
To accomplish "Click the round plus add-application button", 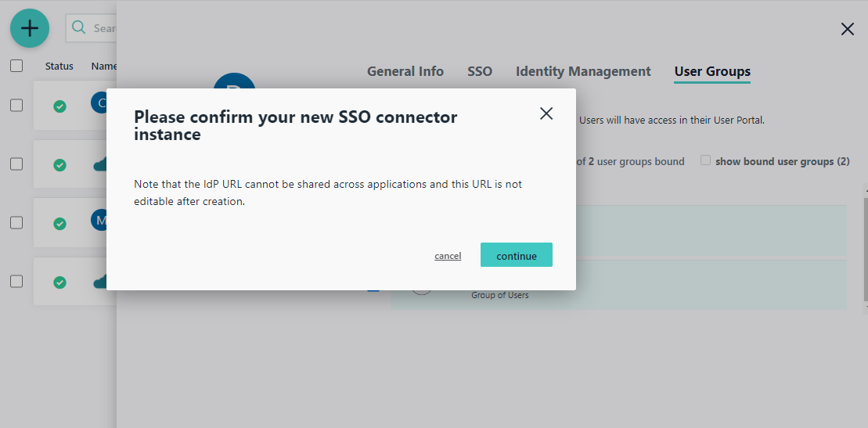I will pos(30,28).
